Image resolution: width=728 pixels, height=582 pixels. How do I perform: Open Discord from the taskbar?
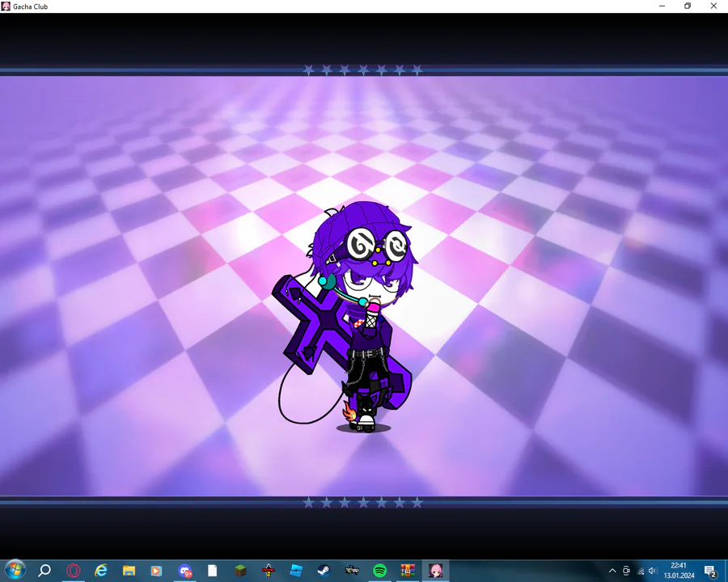(x=184, y=571)
